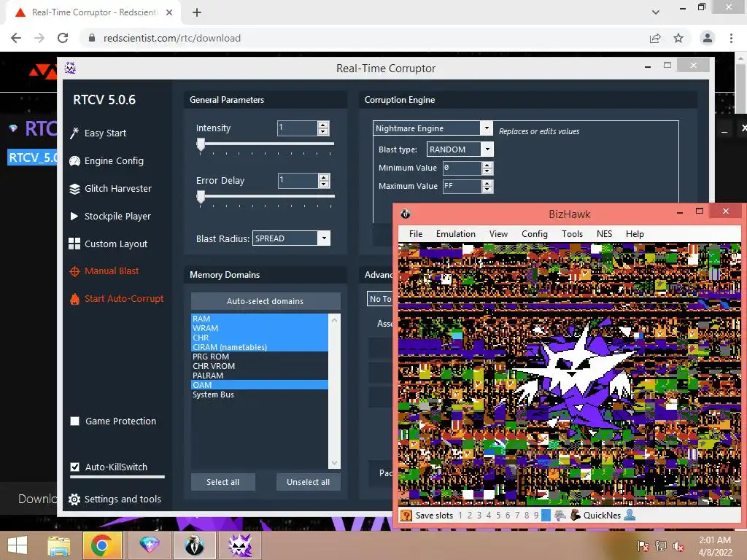Select CHR VROM memory domain

(260, 366)
